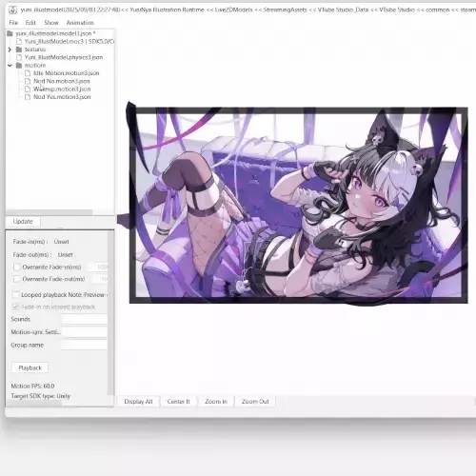476x476 pixels.
Task: Select Wakeup.motion3.json in tree
Action: pos(62,89)
